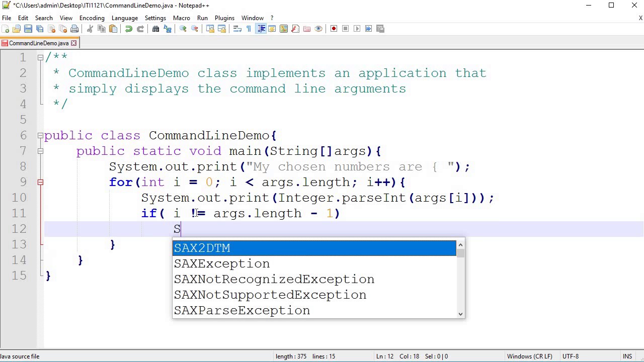Click the 'Java source file' status text
644x362 pixels.
click(x=20, y=356)
